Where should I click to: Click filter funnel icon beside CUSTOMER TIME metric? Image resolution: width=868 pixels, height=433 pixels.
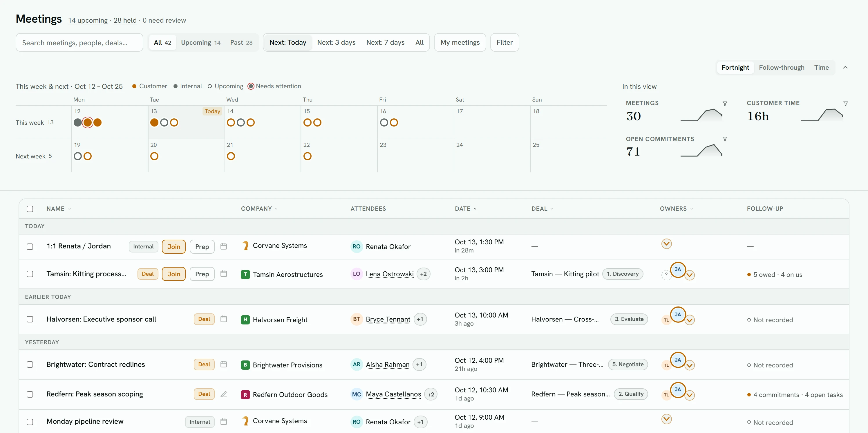tap(845, 103)
